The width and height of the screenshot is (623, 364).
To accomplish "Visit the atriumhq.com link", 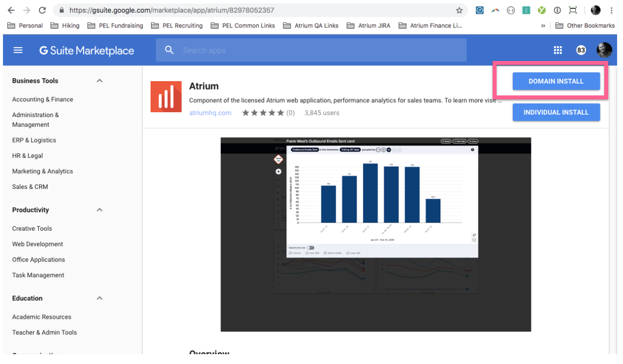I will pos(210,113).
